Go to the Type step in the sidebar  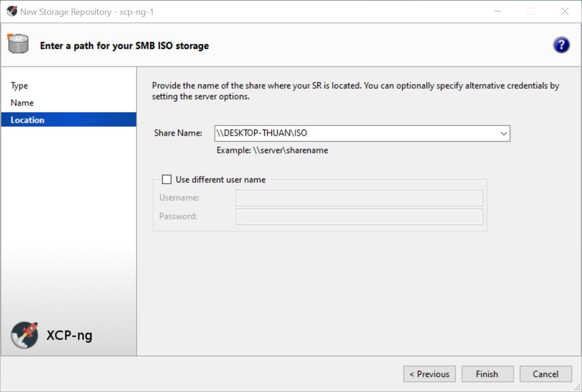(x=19, y=86)
